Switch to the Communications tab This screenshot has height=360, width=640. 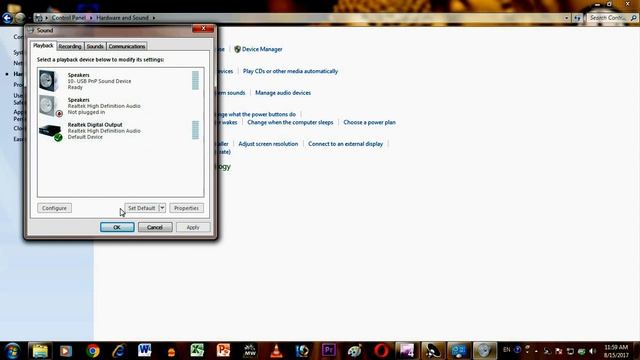click(x=127, y=47)
